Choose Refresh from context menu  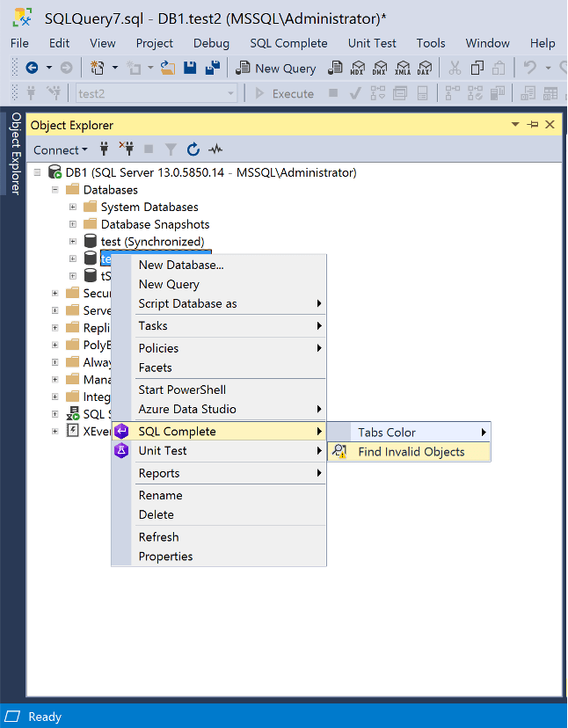coord(219,537)
